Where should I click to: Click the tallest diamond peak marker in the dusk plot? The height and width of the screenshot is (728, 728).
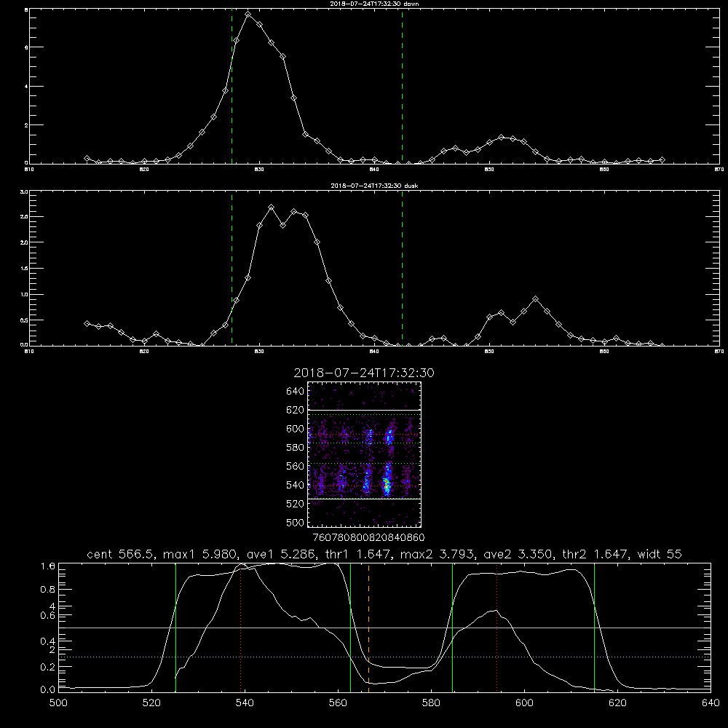coord(271,207)
